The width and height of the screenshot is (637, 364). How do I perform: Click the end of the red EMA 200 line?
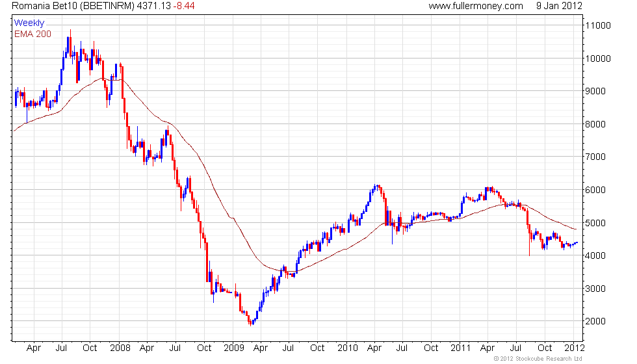576,229
